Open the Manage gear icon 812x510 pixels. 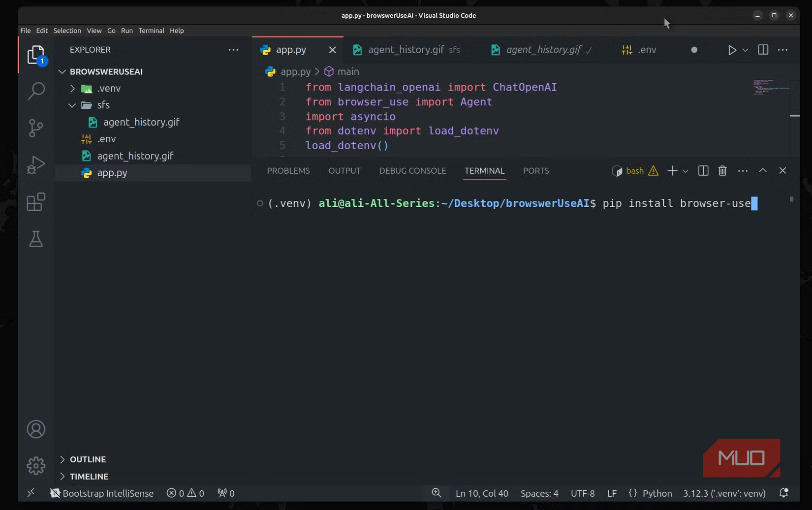pos(36,466)
